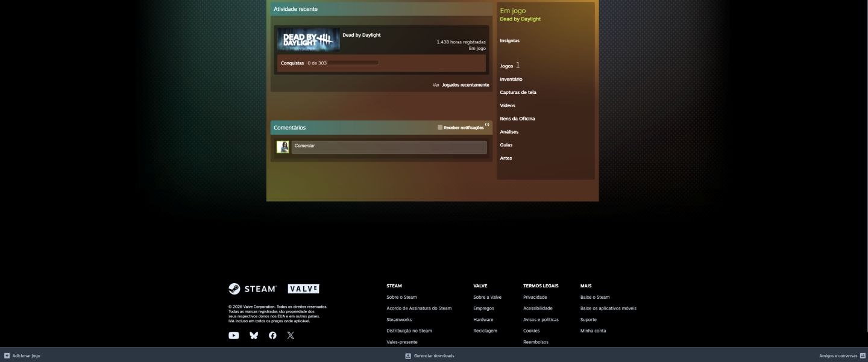Click the Comentar input field

389,147
